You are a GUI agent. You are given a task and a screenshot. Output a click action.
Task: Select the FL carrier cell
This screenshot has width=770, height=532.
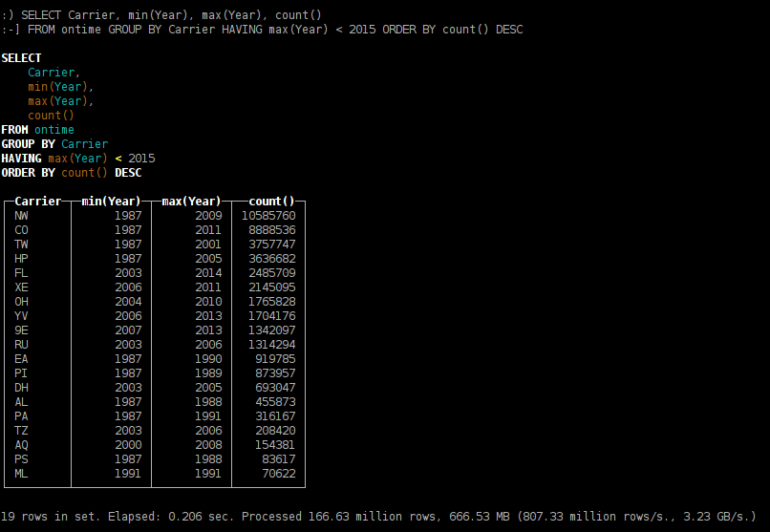[21, 273]
